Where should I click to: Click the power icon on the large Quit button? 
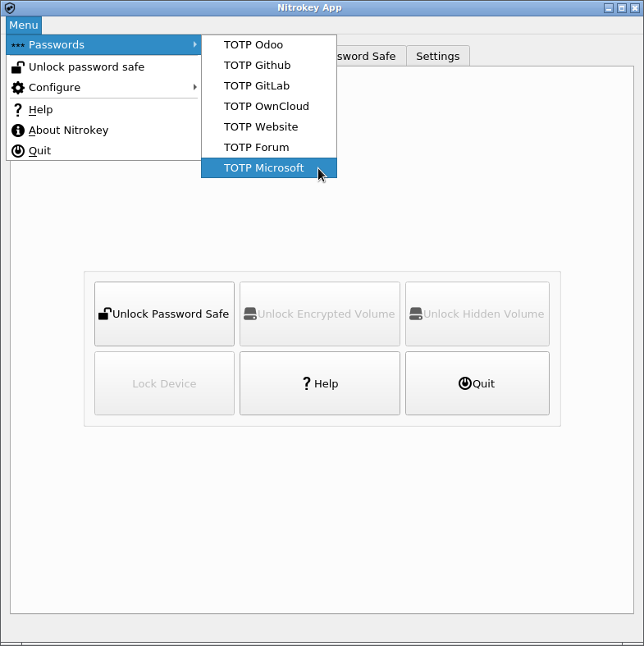[x=464, y=383]
